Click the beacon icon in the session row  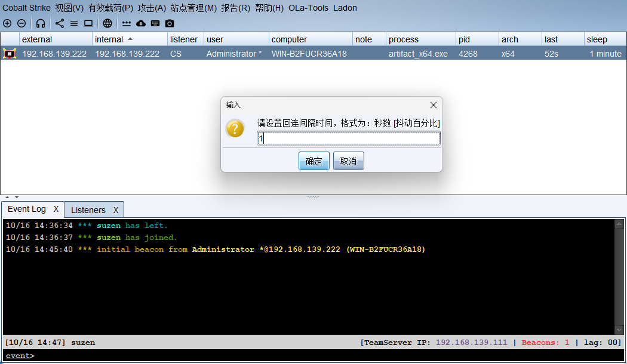[10, 54]
